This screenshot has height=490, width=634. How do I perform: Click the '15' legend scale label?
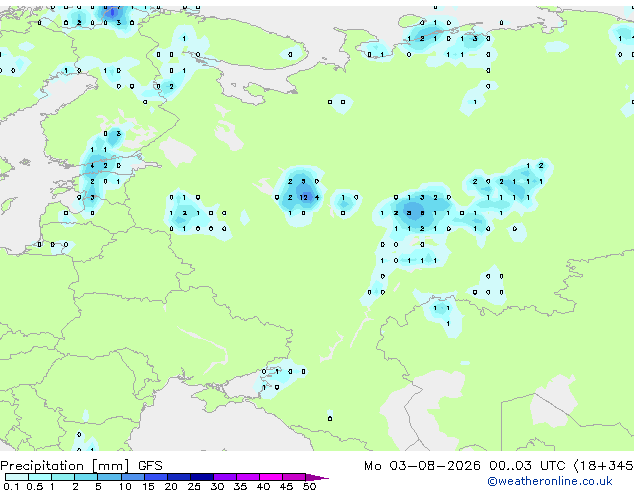[x=148, y=486]
